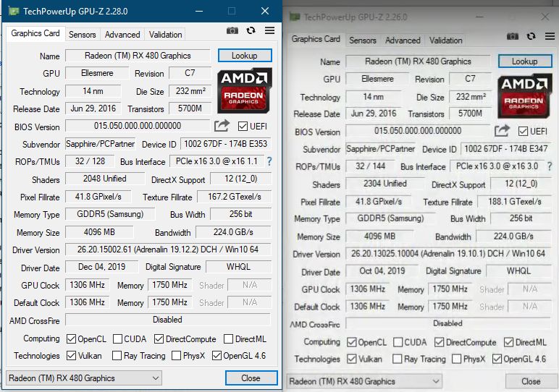Click the BIOS Version field in GPU-Z 2.28.0

138,126
